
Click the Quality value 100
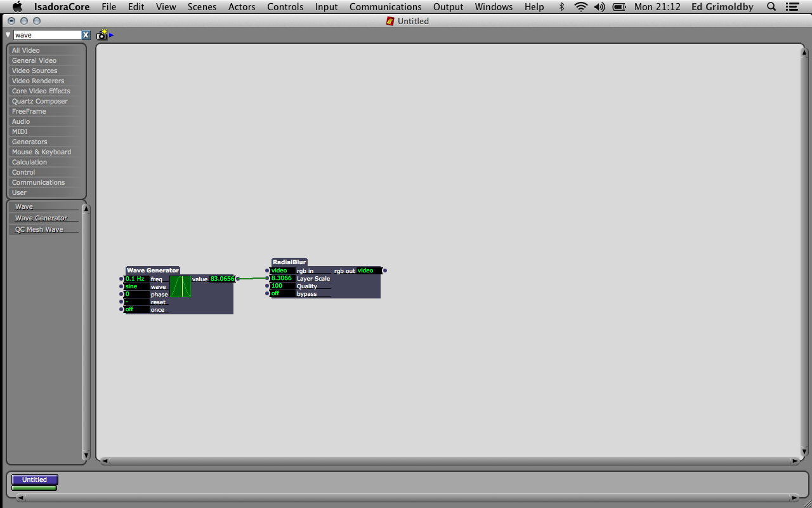coord(282,286)
